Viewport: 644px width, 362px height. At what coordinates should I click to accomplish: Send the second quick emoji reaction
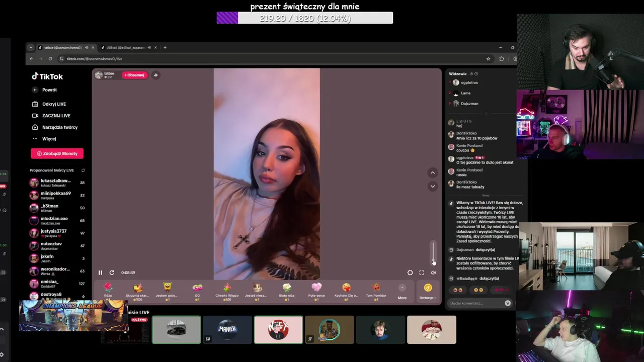(479, 290)
